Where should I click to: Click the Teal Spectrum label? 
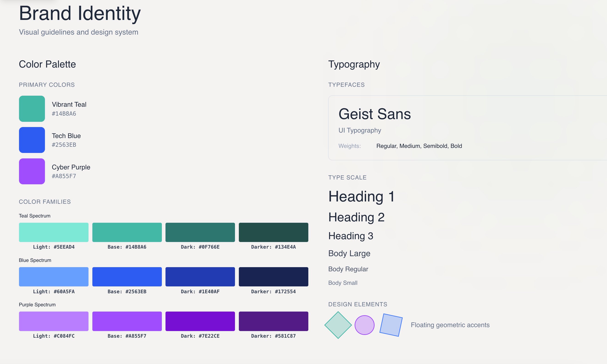pos(35,216)
